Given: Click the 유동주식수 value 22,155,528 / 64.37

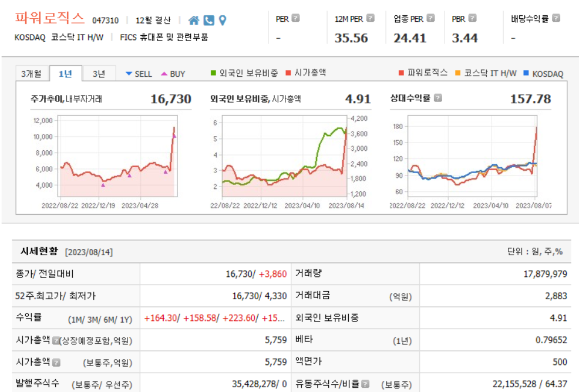Looking at the screenshot, I should (530, 384).
